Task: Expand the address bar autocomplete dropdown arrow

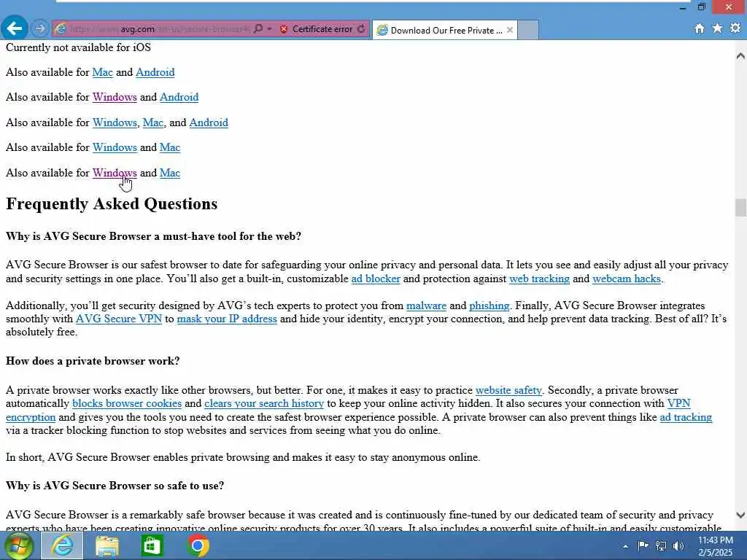Action: click(270, 29)
